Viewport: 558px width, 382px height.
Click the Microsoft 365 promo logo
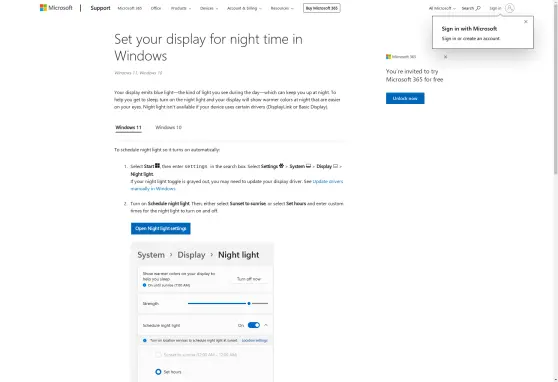click(x=401, y=57)
